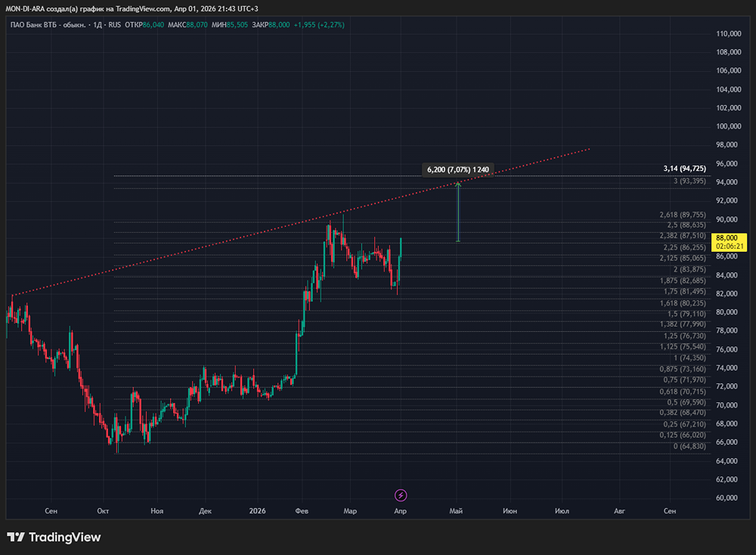Click the 106,000 price scale label
756x555 pixels.
pos(729,70)
